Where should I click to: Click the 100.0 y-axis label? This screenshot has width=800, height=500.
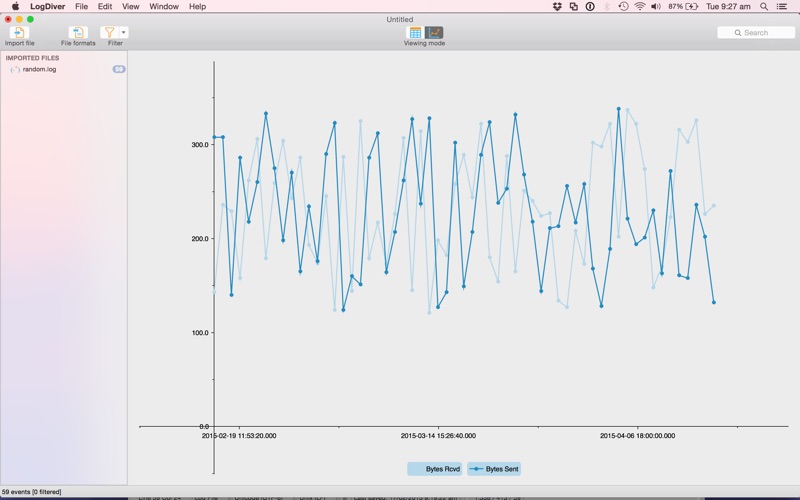coord(200,332)
